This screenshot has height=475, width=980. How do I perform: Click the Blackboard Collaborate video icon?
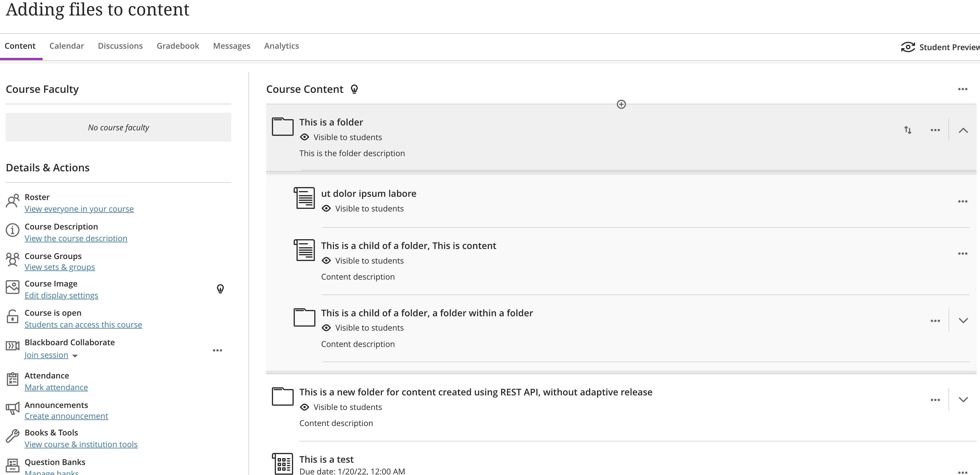[13, 346]
